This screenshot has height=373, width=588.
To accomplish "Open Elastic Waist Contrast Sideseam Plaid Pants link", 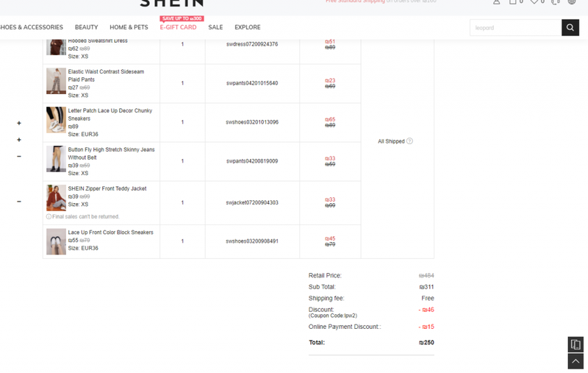I will (106, 76).
